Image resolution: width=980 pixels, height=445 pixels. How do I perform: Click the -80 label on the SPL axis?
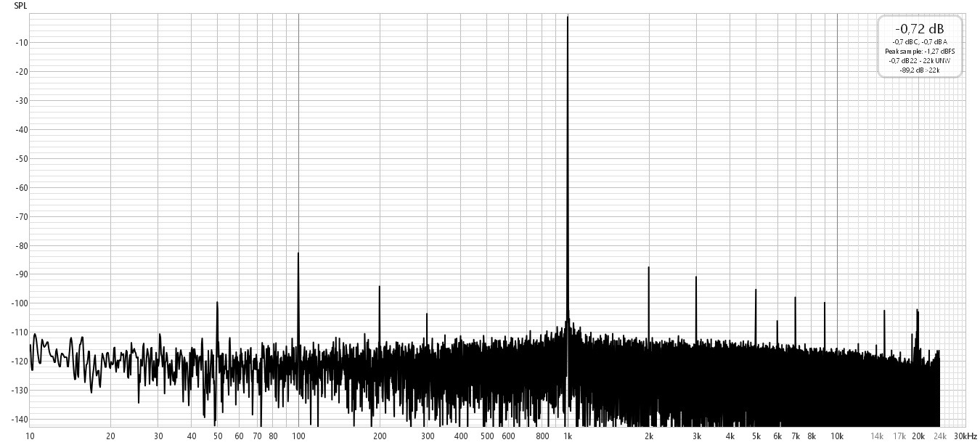(x=22, y=245)
